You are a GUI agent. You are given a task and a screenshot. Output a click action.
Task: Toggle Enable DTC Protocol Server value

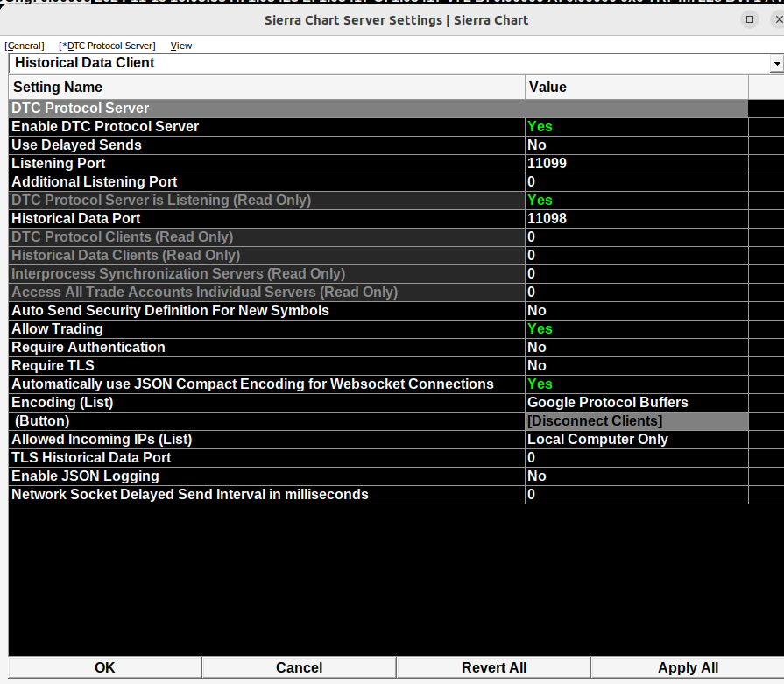pos(637,126)
